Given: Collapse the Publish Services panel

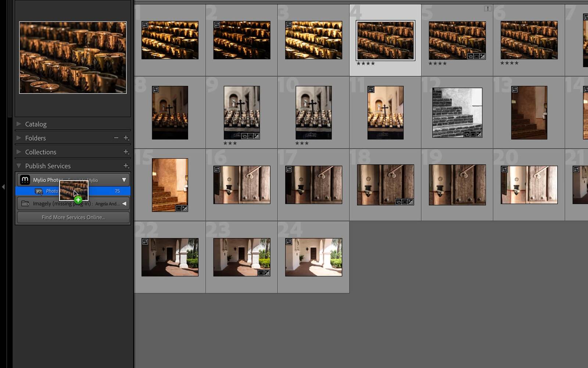Looking at the screenshot, I should point(18,166).
